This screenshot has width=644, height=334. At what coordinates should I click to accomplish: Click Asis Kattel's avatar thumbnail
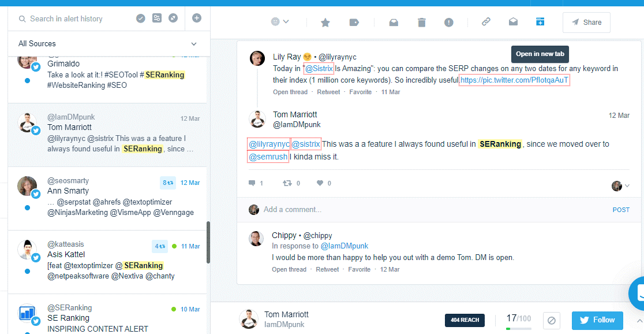tap(27, 249)
